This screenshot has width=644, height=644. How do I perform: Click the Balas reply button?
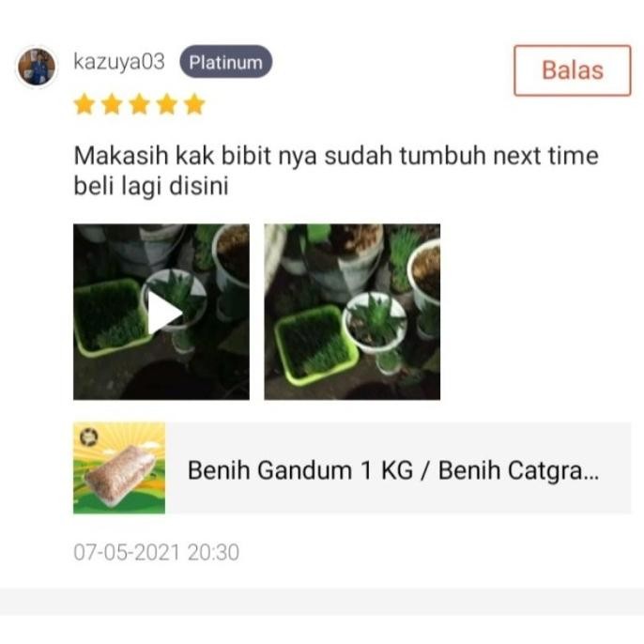pos(572,70)
